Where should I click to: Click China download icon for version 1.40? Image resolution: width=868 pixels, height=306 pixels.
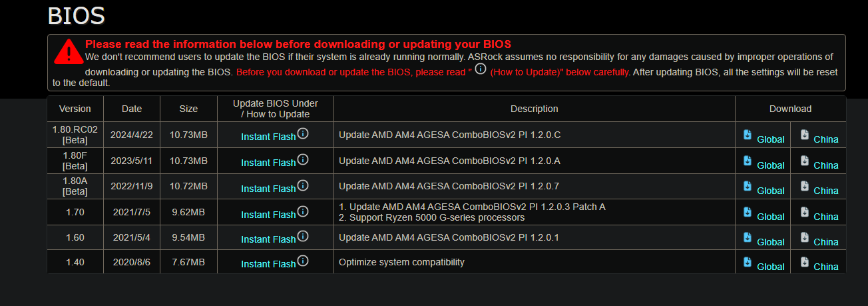tap(805, 262)
